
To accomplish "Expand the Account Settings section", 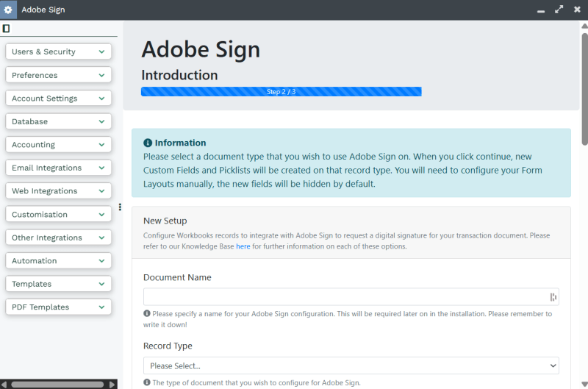I will (x=59, y=99).
